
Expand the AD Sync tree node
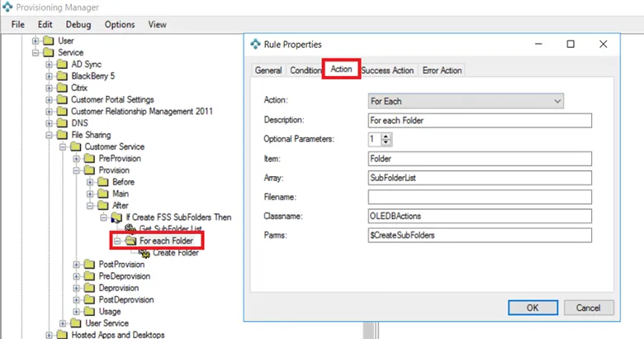click(x=50, y=64)
